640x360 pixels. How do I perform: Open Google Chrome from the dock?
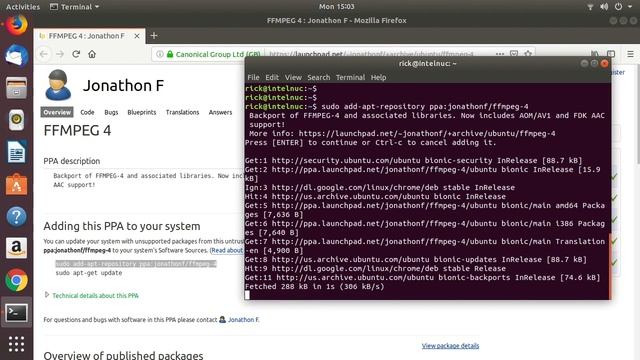coord(16,280)
